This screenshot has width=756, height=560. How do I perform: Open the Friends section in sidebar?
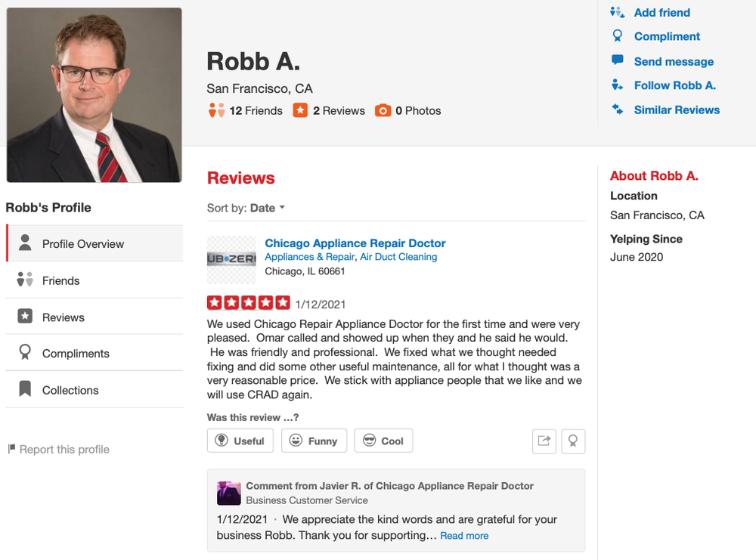tap(61, 280)
